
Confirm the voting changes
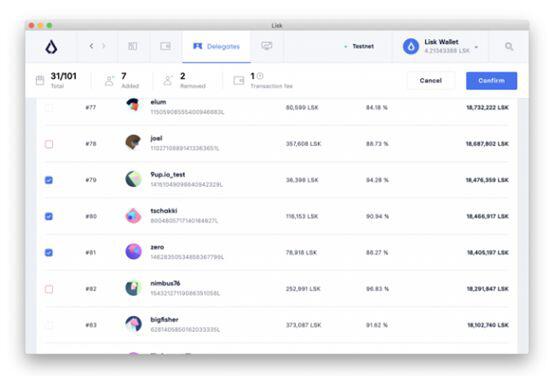(x=491, y=81)
